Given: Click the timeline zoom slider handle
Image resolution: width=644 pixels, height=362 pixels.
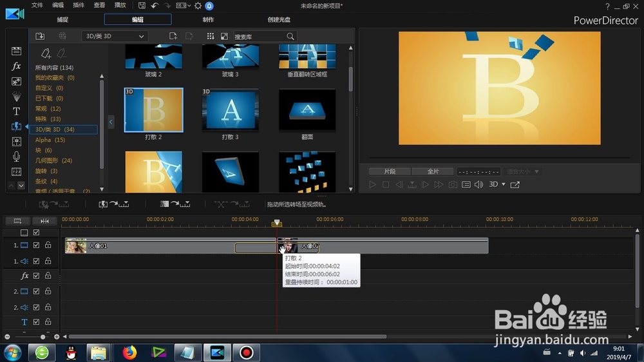Looking at the screenshot, I should coord(43,337).
